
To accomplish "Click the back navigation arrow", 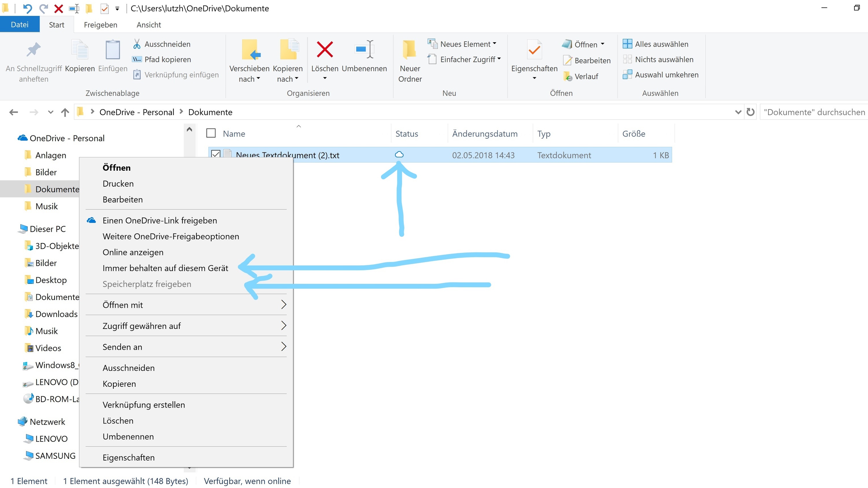I will 14,112.
